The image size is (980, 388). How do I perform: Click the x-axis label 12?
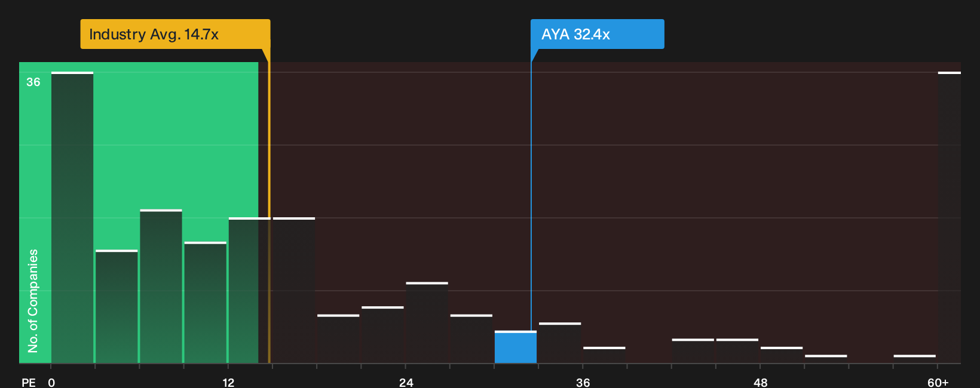228,383
